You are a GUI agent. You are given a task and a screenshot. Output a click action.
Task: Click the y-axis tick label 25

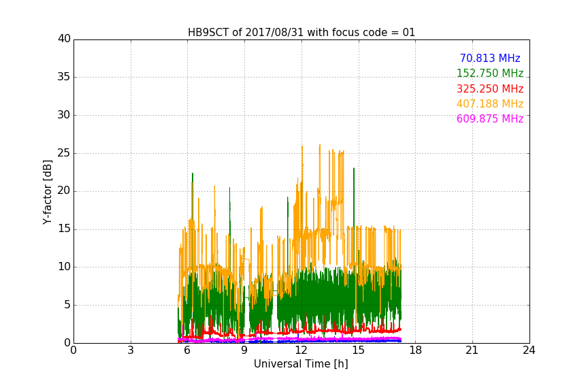pyautogui.click(x=64, y=153)
